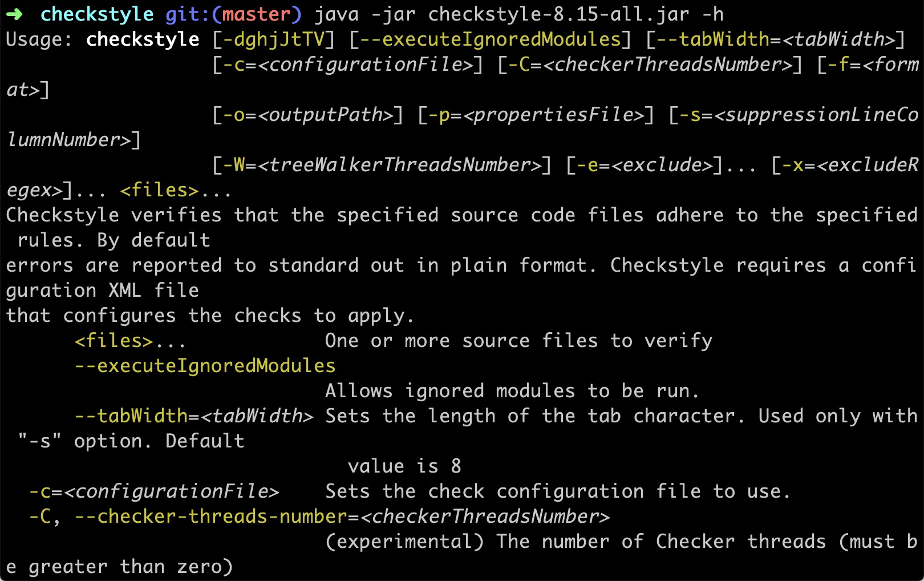Click the 'Usage:' label
Image resolution: width=924 pixels, height=581 pixels.
point(40,39)
